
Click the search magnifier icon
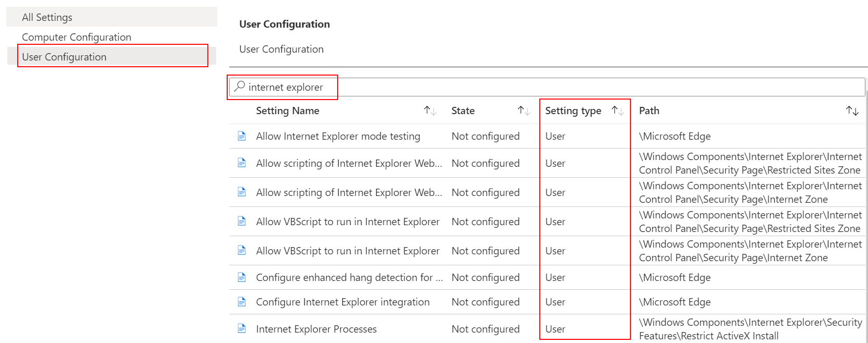240,86
